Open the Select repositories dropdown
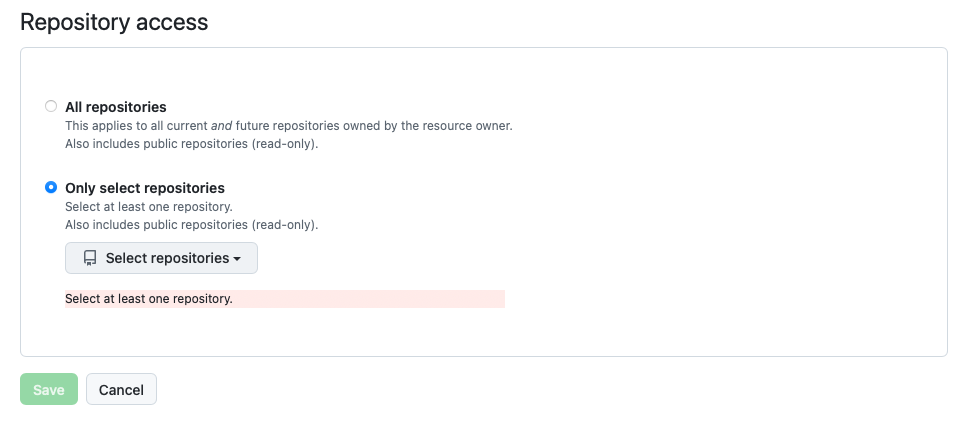960x437 pixels. (161, 258)
